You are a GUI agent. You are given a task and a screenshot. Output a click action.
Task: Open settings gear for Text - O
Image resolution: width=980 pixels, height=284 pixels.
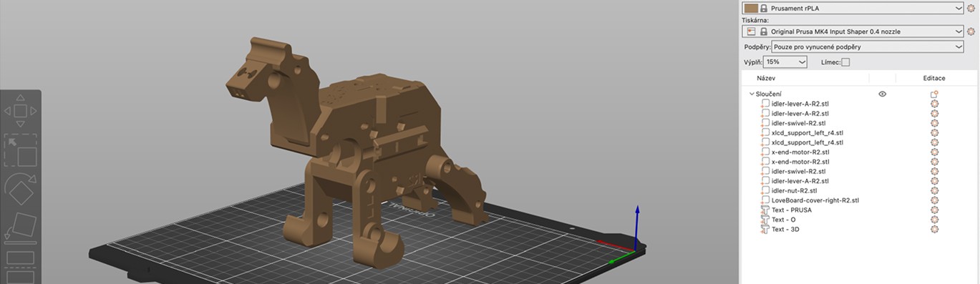pos(934,220)
